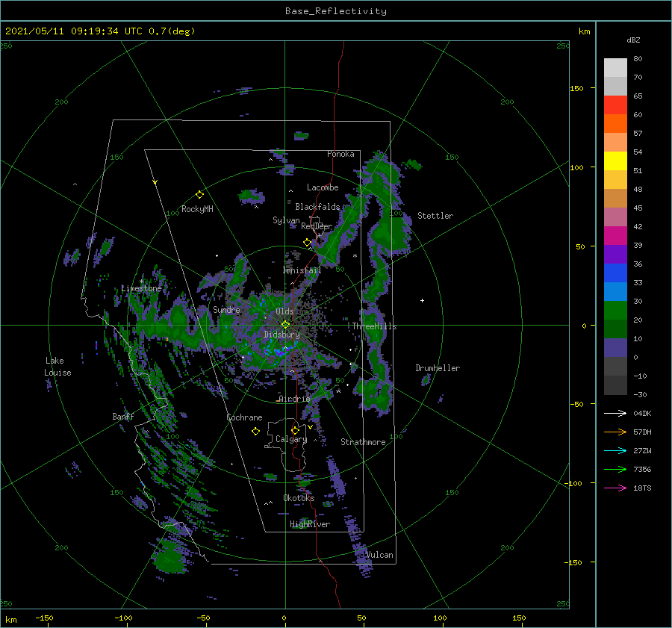Click the Lake Louise label
Viewport: 672px width, 628px height.
[x=57, y=367]
